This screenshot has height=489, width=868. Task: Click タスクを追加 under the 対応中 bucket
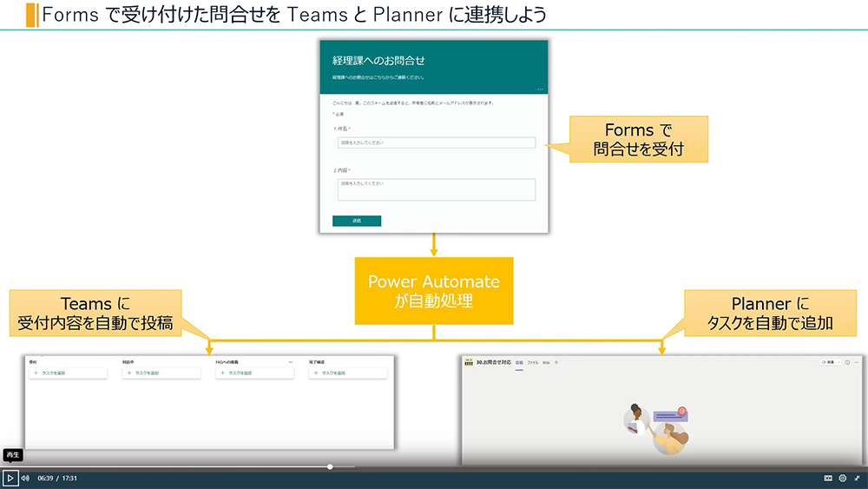(161, 373)
